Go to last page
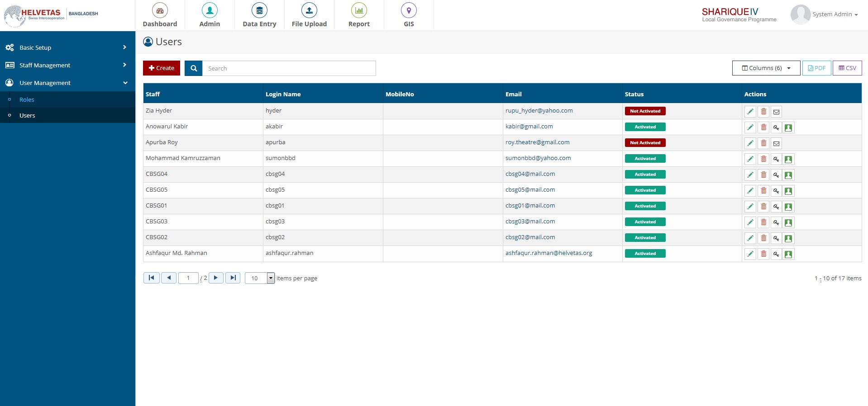The width and height of the screenshot is (868, 406). tap(233, 278)
